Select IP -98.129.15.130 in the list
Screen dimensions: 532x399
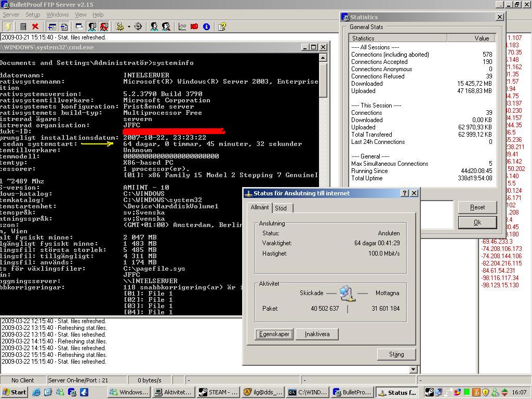(500, 285)
